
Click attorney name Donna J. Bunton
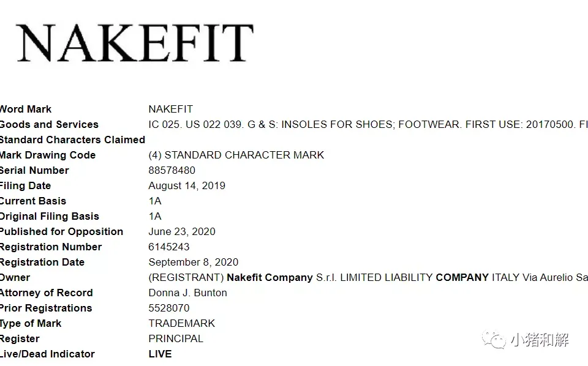click(x=187, y=293)
